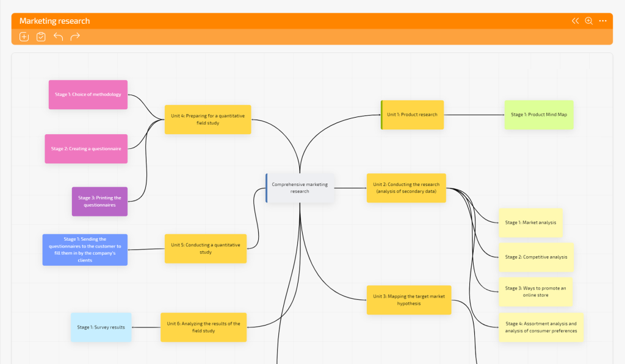Click the blue Stage 1: Sending the questionnaires node
625x364 pixels.
[x=85, y=250]
